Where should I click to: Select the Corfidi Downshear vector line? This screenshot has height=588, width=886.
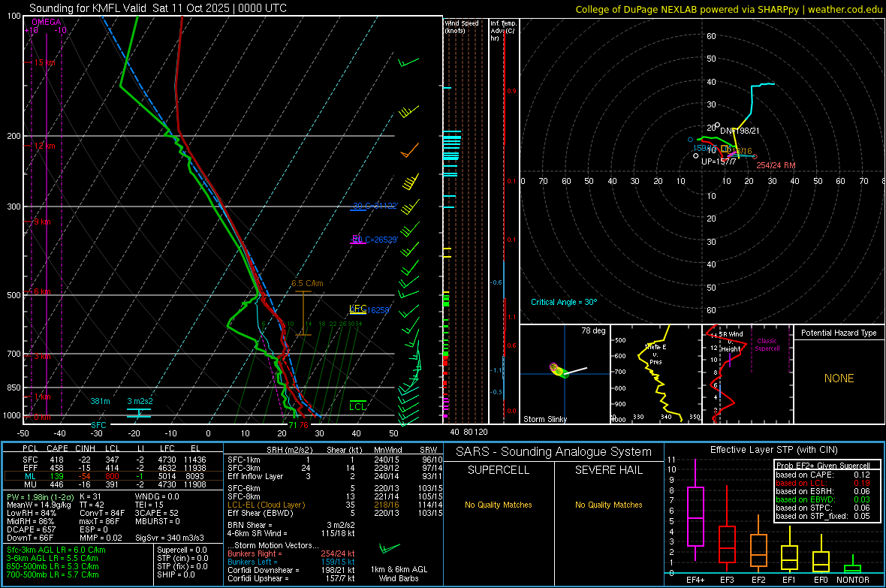coord(291,570)
